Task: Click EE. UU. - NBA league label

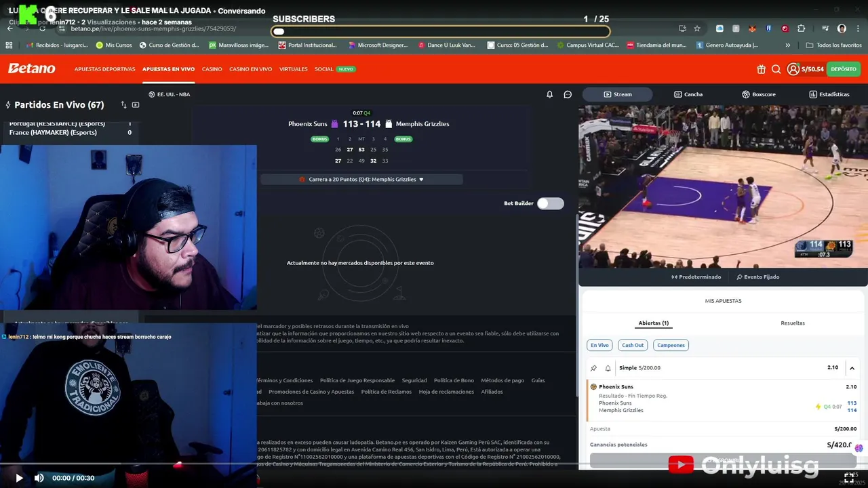Action: pos(170,94)
